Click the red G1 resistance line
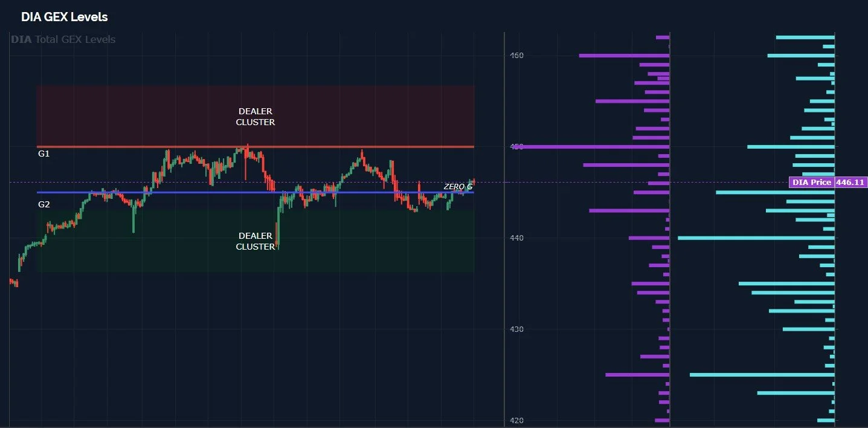 (x=255, y=147)
